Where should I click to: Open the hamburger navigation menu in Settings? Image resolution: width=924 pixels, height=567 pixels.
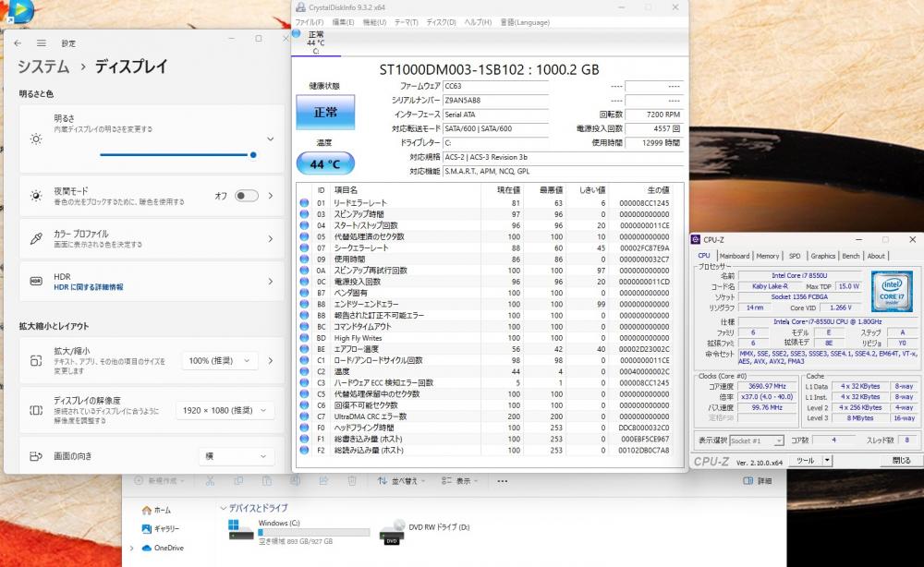pyautogui.click(x=42, y=43)
